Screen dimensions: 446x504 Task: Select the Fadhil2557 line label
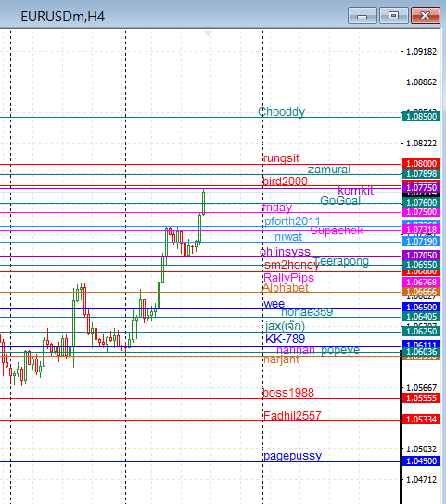[292, 416]
